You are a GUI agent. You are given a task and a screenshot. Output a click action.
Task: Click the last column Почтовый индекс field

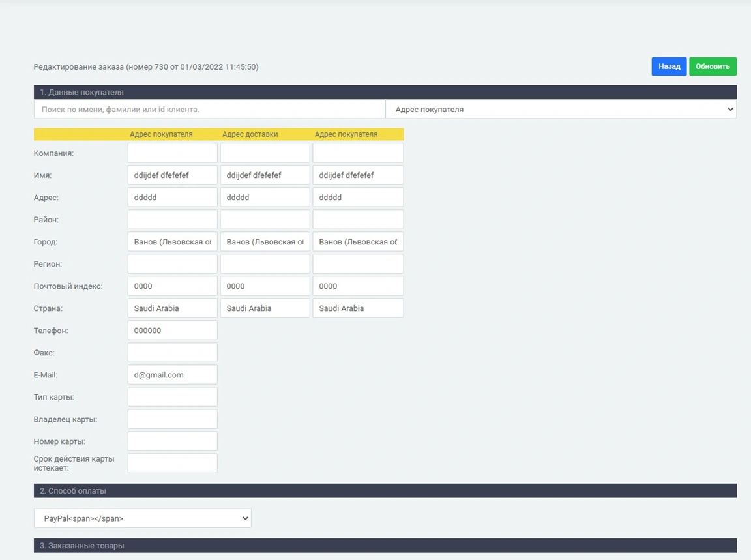tap(358, 286)
